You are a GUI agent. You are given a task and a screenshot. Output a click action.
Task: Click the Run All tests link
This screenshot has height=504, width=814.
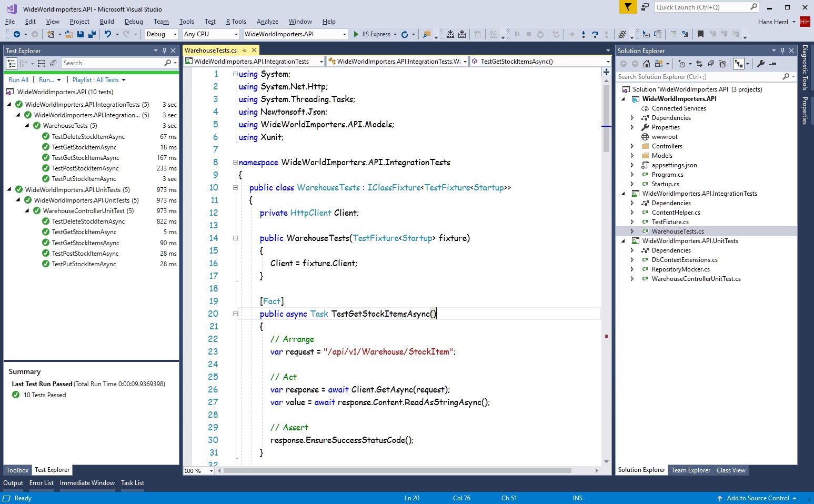(x=18, y=80)
